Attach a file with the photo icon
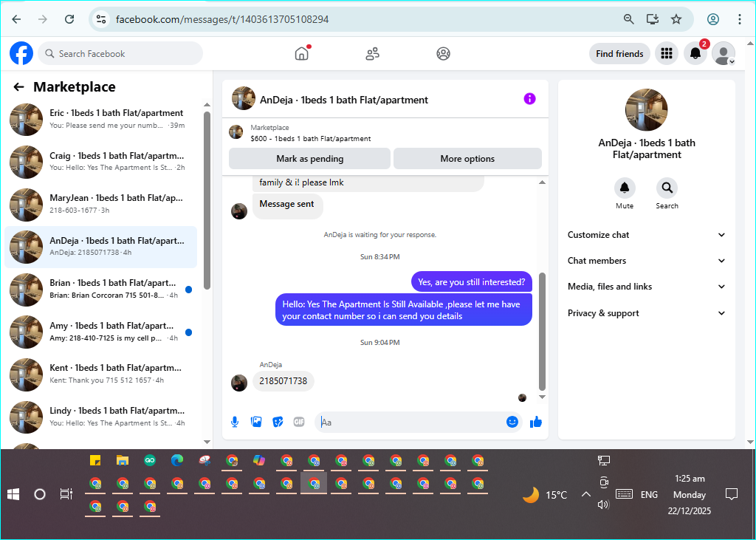Image resolution: width=756 pixels, height=540 pixels. click(x=256, y=423)
